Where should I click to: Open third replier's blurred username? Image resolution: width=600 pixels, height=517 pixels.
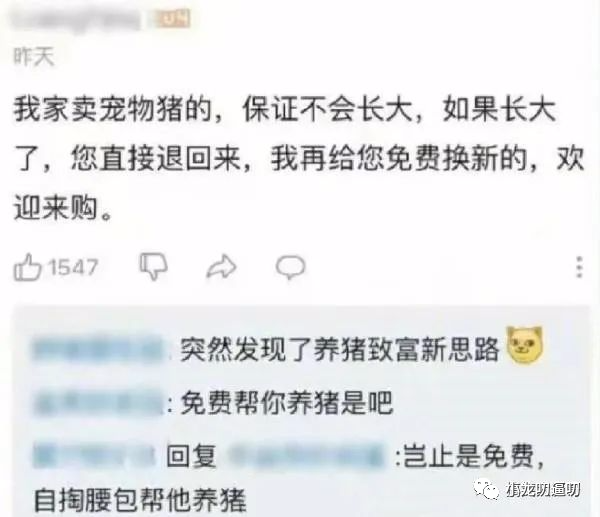pos(94,456)
